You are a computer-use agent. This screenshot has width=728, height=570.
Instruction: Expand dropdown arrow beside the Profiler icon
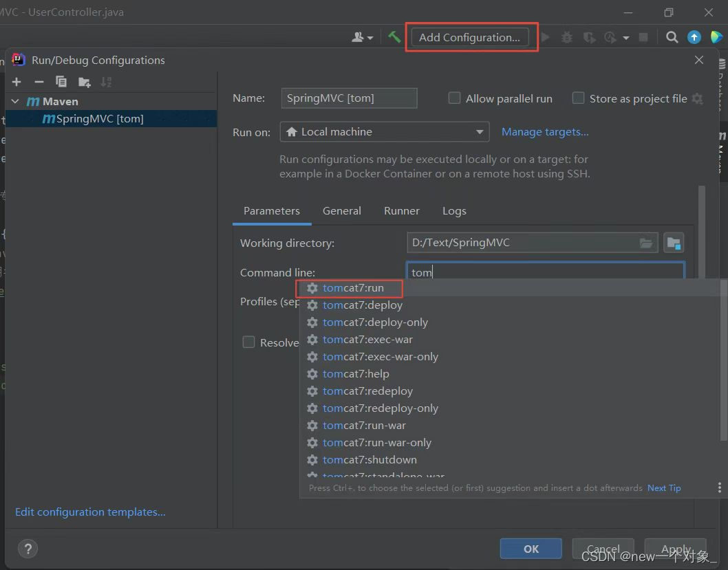pos(626,38)
